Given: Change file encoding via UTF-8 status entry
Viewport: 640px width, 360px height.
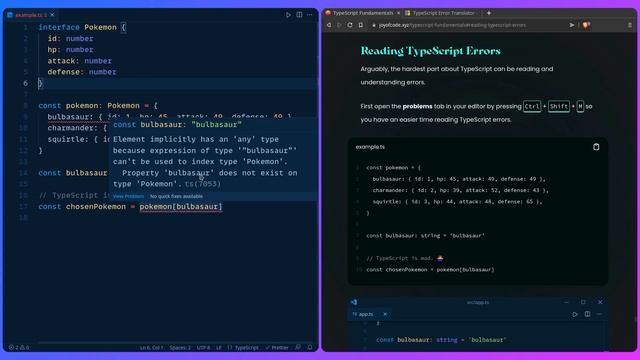Looking at the screenshot, I should tap(203, 348).
